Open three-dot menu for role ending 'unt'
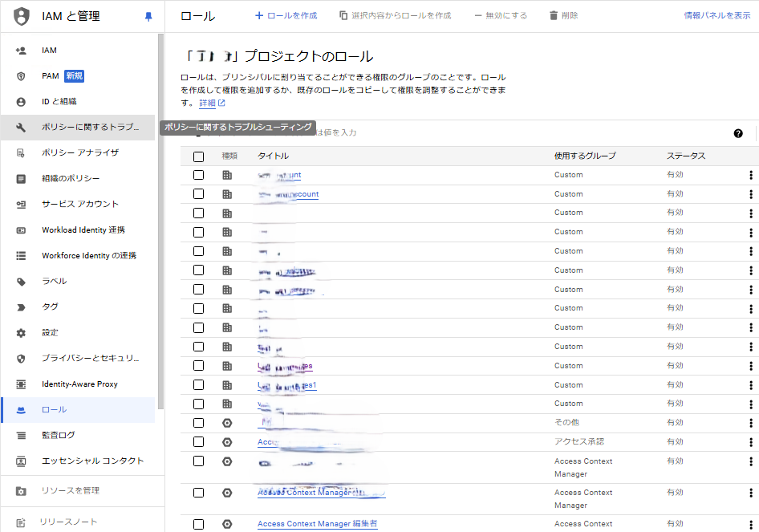Screen dimensions: 759x532 pos(751,175)
